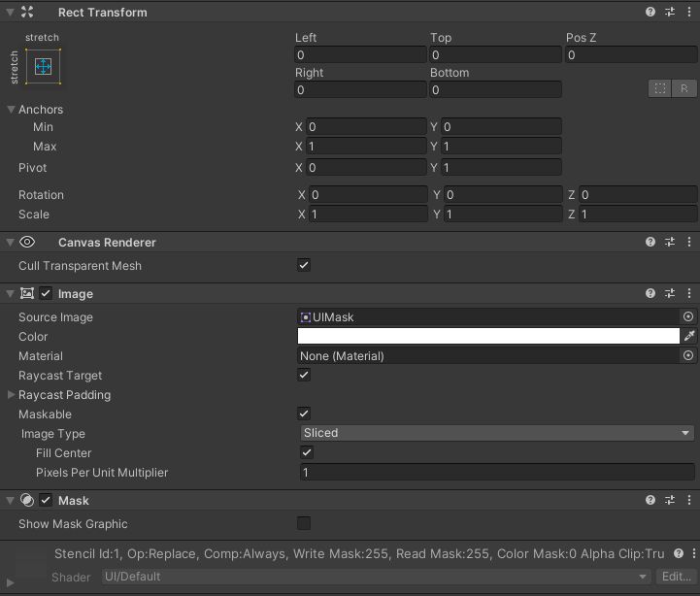Open Mask component preset settings icon

(670, 500)
